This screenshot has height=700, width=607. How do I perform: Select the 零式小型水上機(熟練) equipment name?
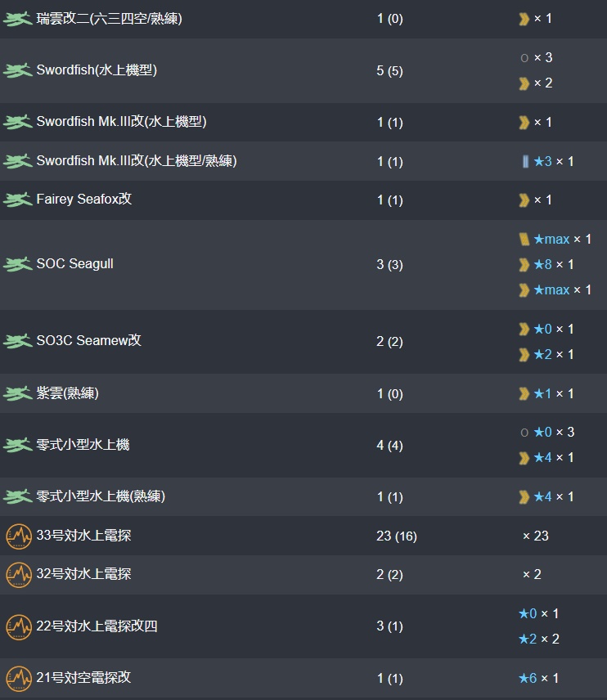coord(101,496)
